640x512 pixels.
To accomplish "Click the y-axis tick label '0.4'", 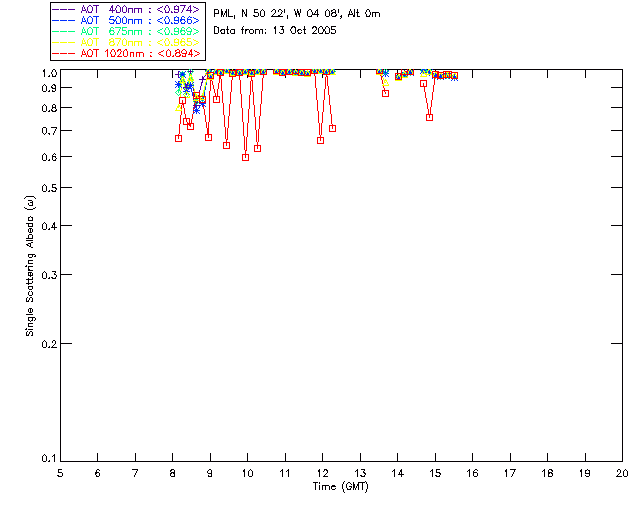I will [49, 226].
